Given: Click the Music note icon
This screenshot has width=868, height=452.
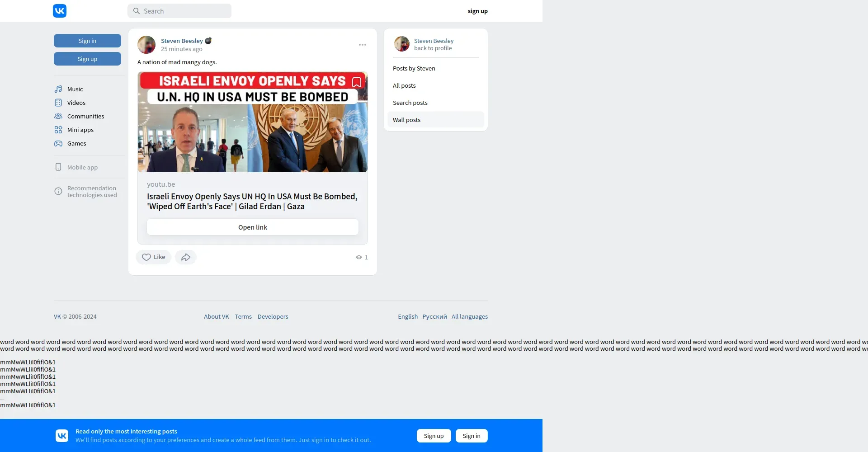Looking at the screenshot, I should (58, 89).
